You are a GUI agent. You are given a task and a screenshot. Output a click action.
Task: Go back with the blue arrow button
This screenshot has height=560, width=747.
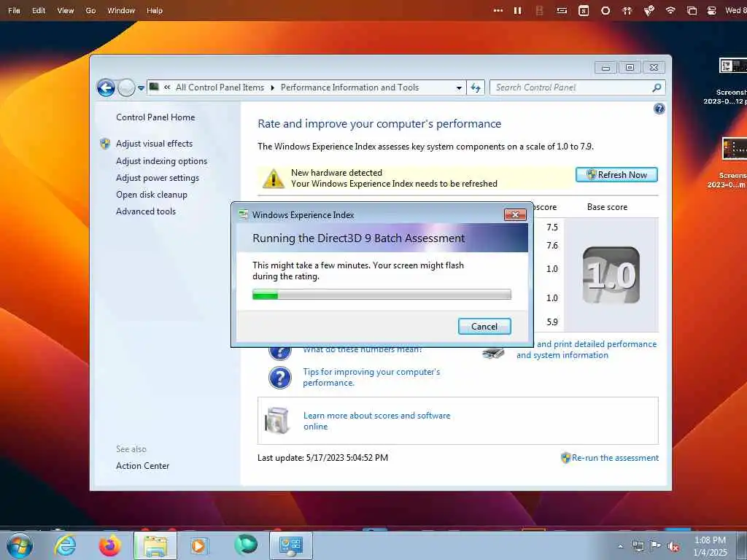[106, 87]
